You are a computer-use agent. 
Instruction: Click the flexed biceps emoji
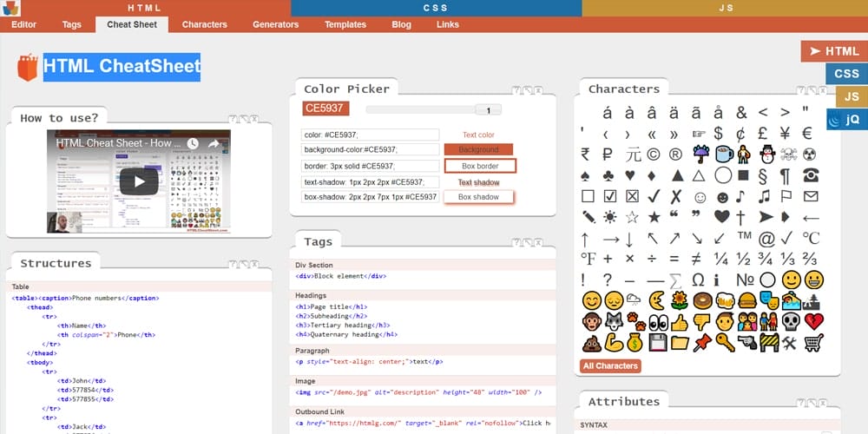614,343
